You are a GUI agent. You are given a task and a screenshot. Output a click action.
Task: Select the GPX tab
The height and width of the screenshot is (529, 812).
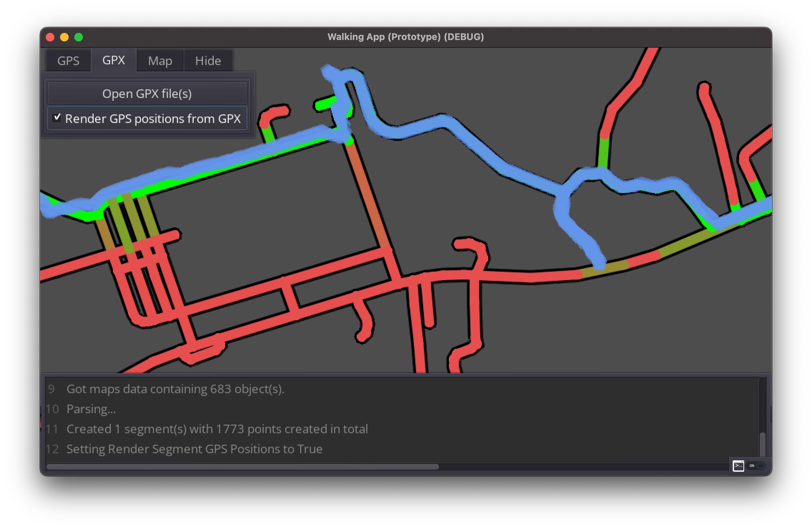[114, 60]
